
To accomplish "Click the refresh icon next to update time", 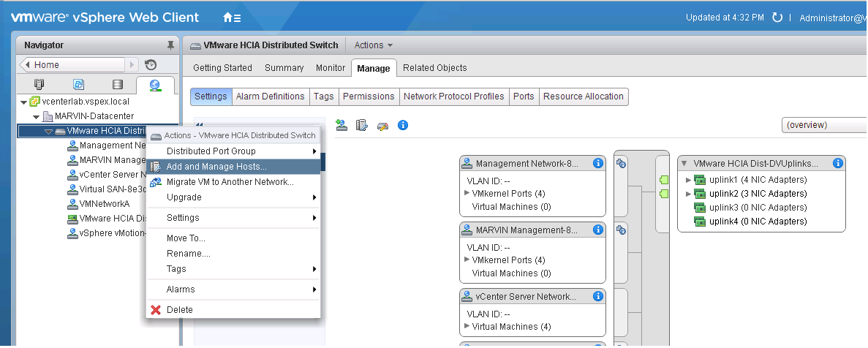I will pyautogui.click(x=777, y=18).
